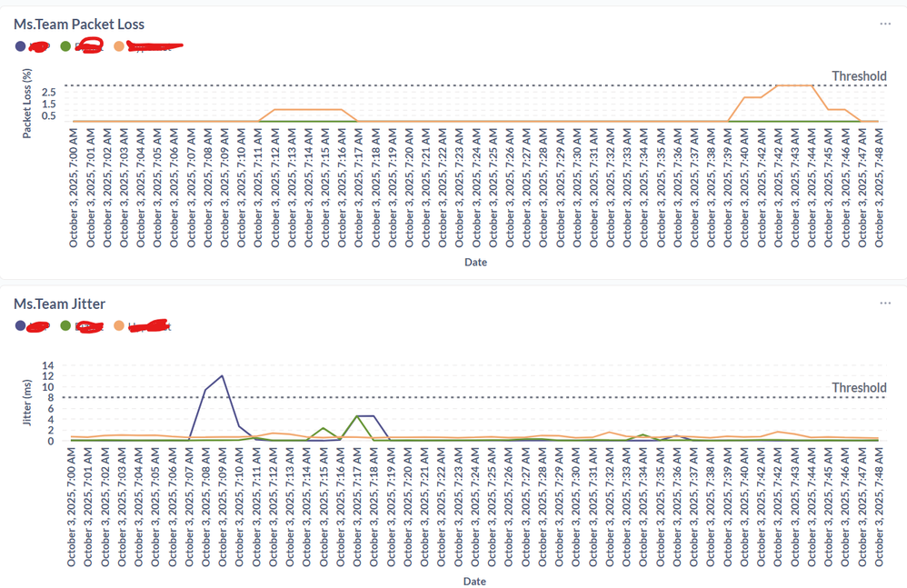Click the 12 tick on Jitter axis
Viewport: 907px width, 588px height.
point(48,376)
